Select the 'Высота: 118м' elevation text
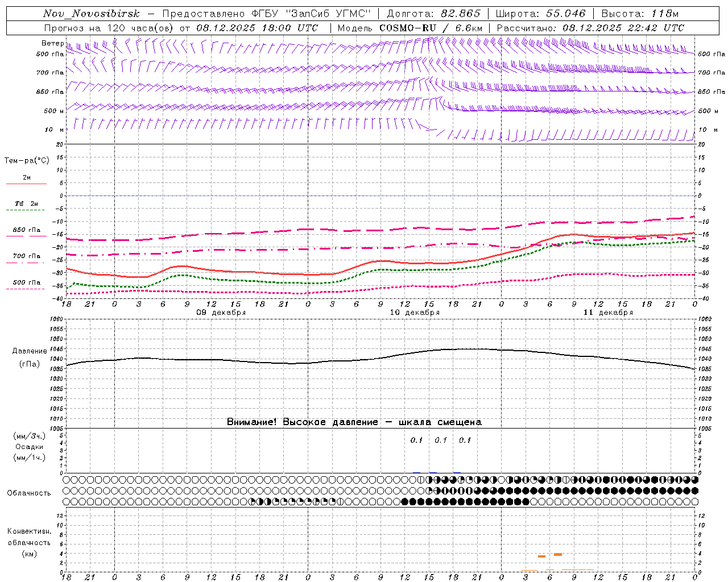Viewport: 728px width, 582px height. point(640,14)
